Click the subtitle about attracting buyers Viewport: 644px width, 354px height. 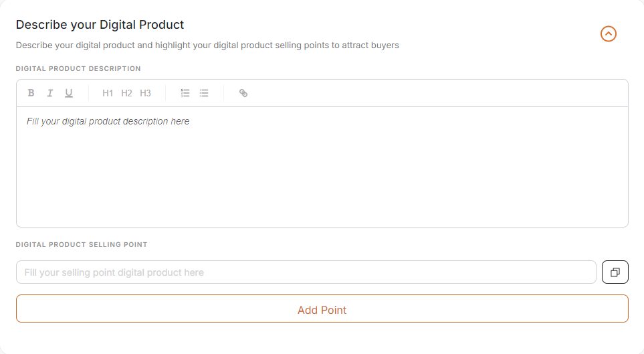(x=207, y=46)
